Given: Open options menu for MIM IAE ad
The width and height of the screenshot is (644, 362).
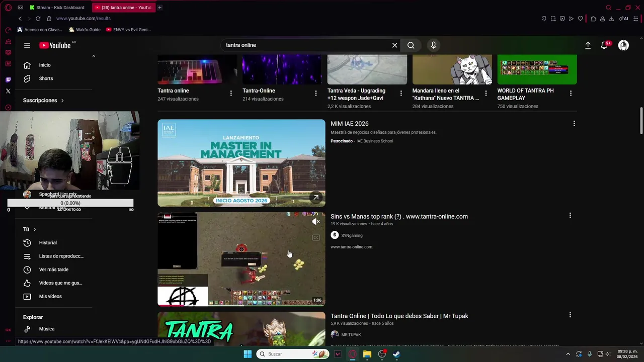Looking at the screenshot, I should coord(574,124).
